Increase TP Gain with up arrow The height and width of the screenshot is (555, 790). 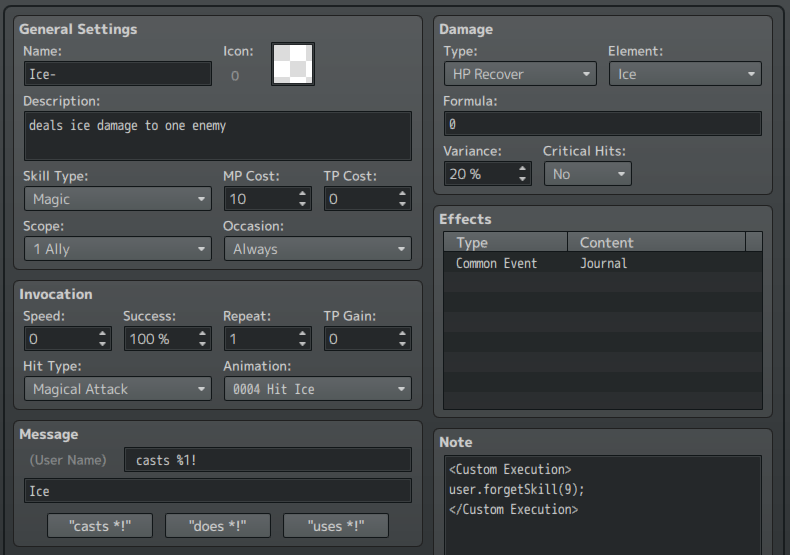click(402, 333)
